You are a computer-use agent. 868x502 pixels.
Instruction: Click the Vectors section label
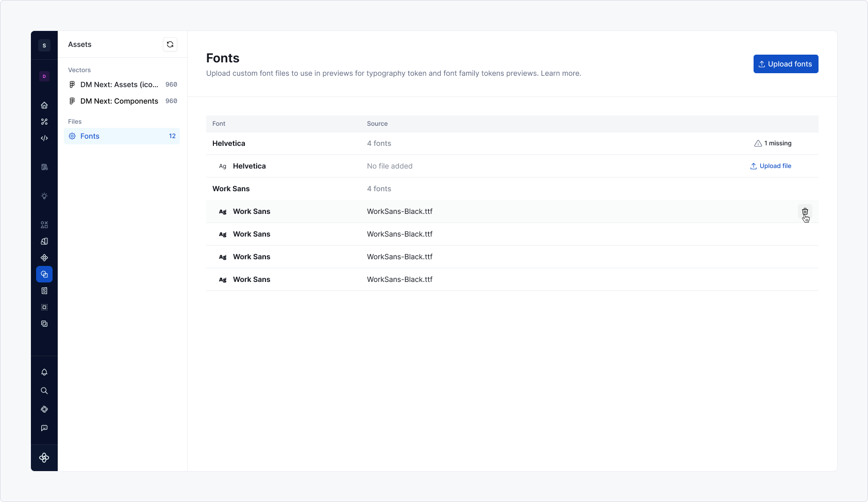[x=79, y=70]
